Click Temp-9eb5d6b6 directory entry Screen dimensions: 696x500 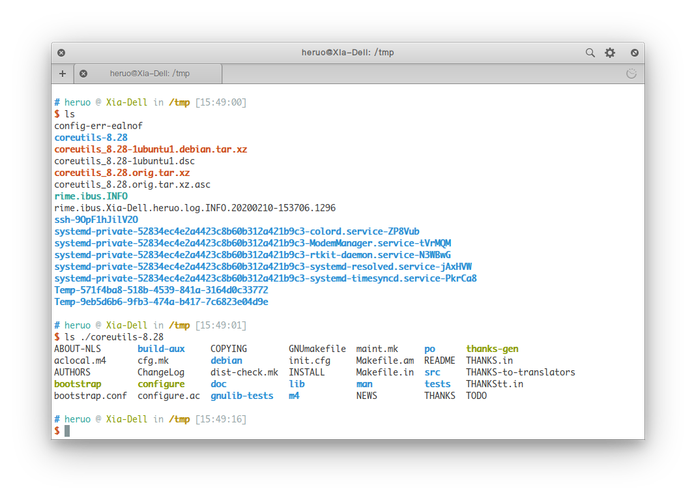161,302
